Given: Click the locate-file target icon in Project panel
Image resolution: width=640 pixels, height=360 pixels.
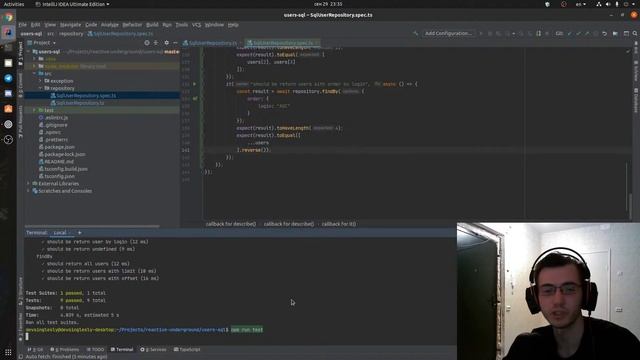Looking at the screenshot, I should (147, 42).
